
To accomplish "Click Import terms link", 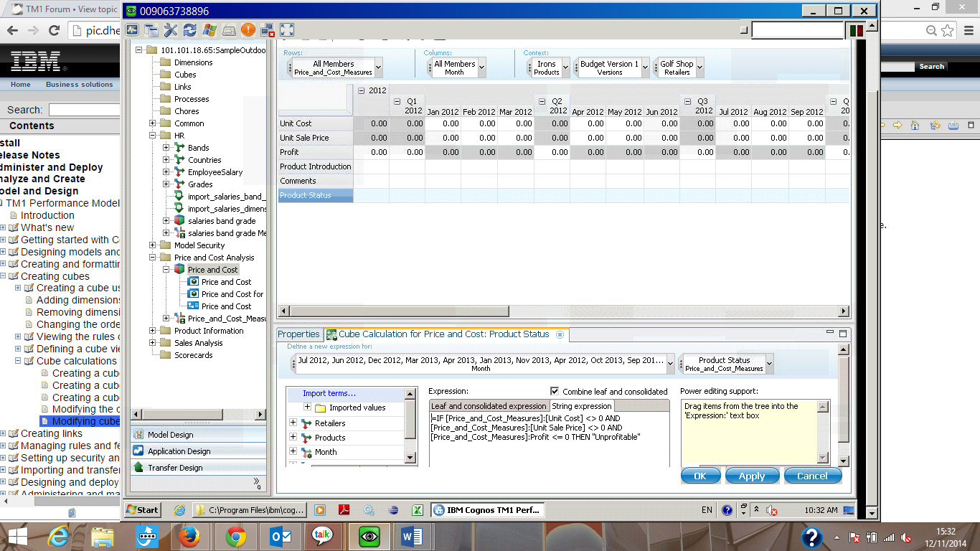I will click(x=329, y=393).
